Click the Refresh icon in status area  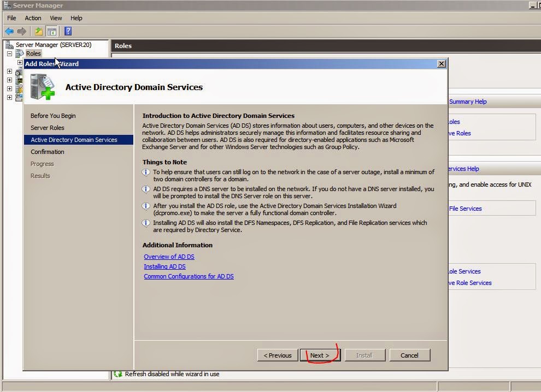pyautogui.click(x=118, y=374)
